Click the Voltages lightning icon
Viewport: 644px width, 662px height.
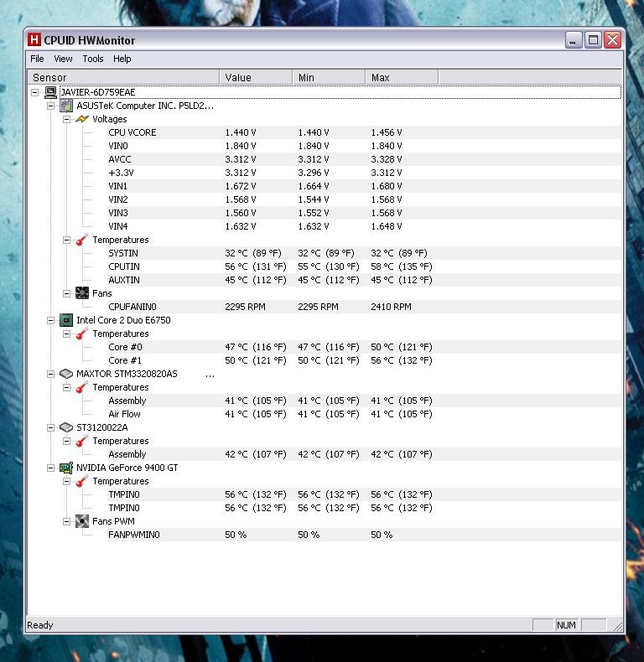click(x=82, y=119)
